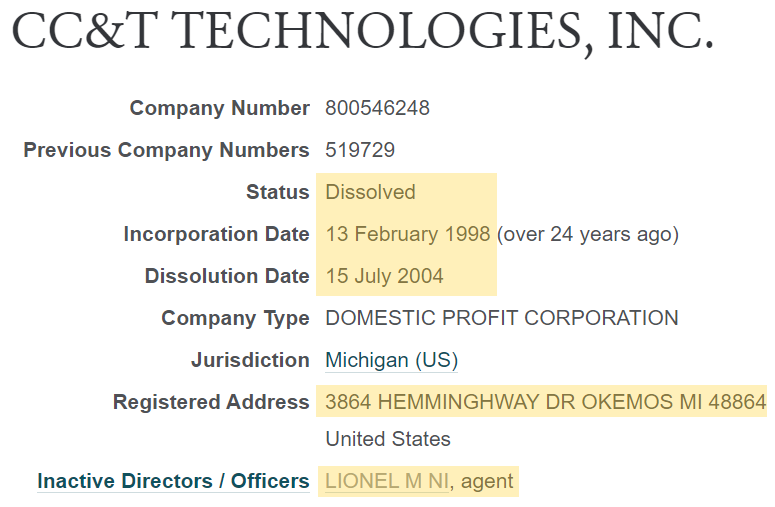Click the DOMESTIC PROFIT CORPORATION company type
This screenshot has width=775, height=507.
tap(502, 318)
